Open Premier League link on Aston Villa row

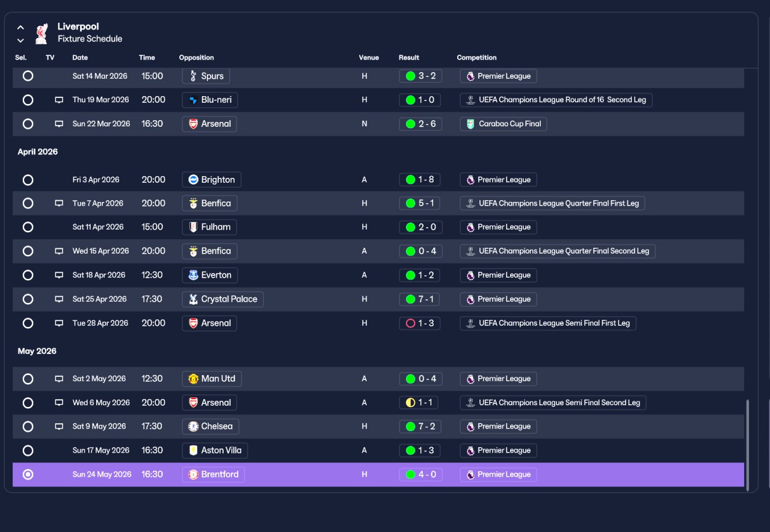click(499, 450)
